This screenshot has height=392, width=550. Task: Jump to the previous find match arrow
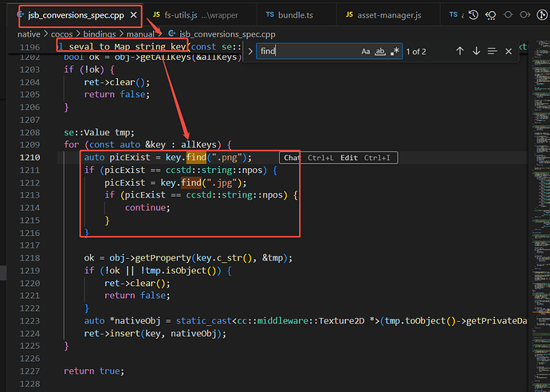pyautogui.click(x=460, y=51)
